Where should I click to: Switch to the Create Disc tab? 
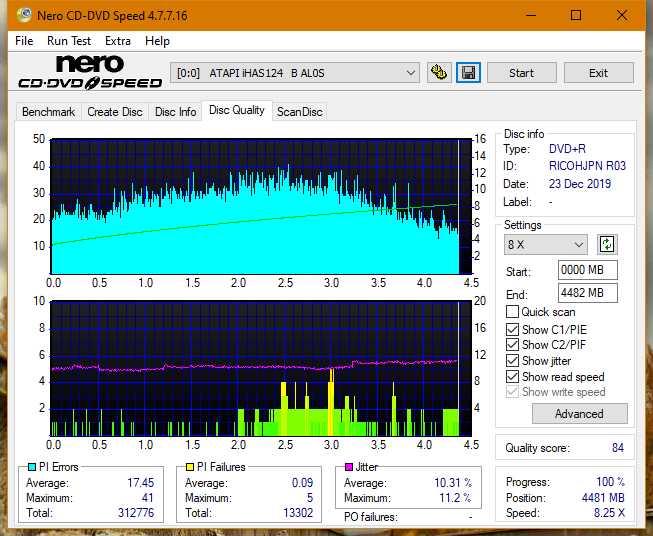(x=115, y=112)
